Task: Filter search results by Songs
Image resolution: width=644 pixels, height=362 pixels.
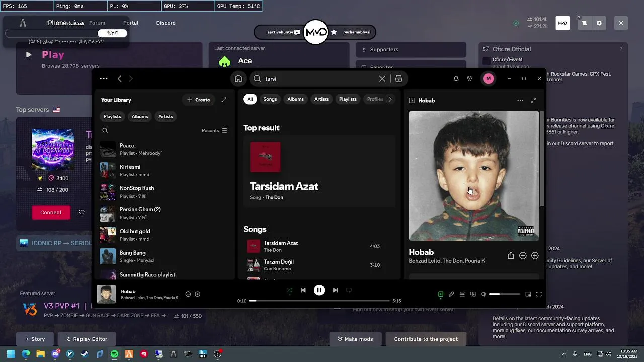Action: click(270, 99)
